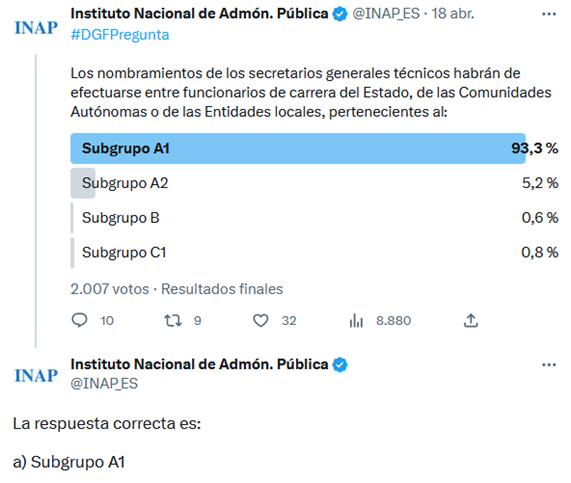This screenshot has height=483, width=571.
Task: Select the Subgrupo B poll option
Action: 314,218
